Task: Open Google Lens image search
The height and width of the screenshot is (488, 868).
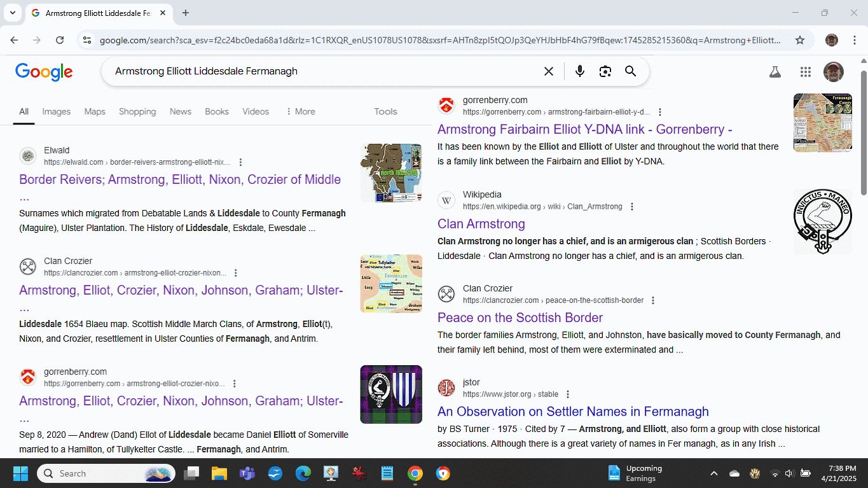Action: (605, 71)
